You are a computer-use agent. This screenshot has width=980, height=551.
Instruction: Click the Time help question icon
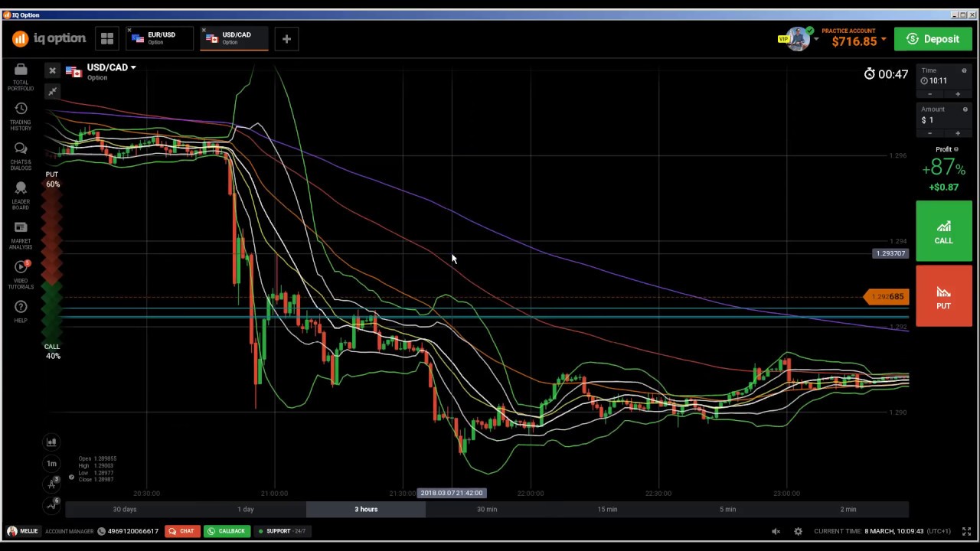[x=964, y=70]
